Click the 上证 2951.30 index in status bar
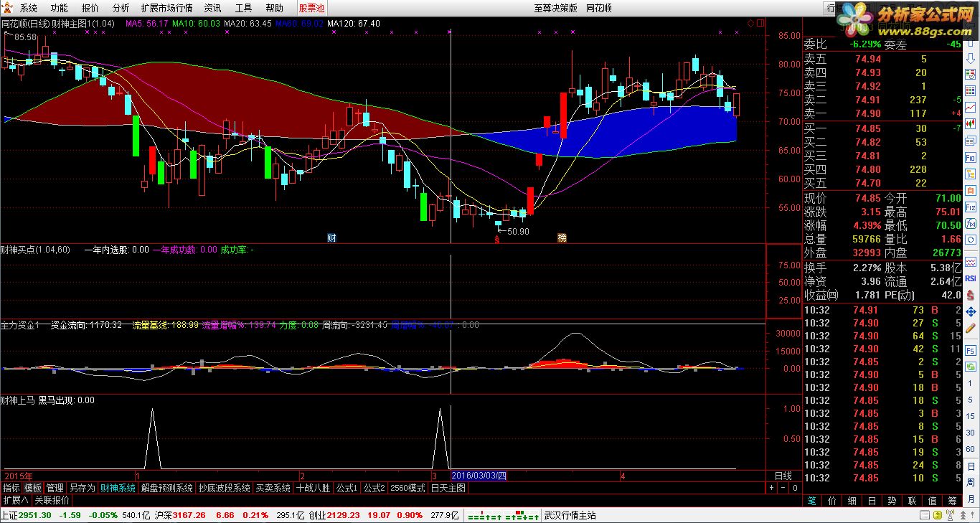The height and width of the screenshot is (523, 980). tap(26, 515)
